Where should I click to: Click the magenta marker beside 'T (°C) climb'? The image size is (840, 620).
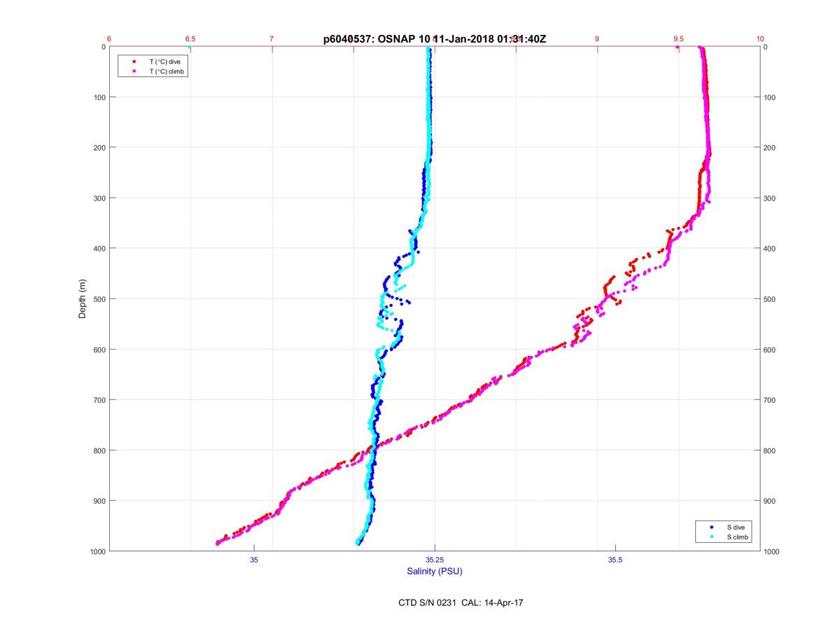[134, 71]
